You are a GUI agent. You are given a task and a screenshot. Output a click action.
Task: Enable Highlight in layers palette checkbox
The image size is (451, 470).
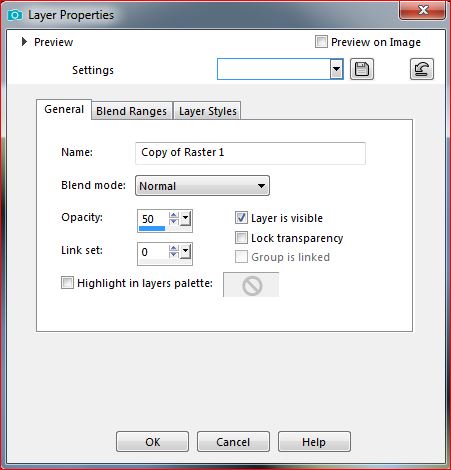67,283
